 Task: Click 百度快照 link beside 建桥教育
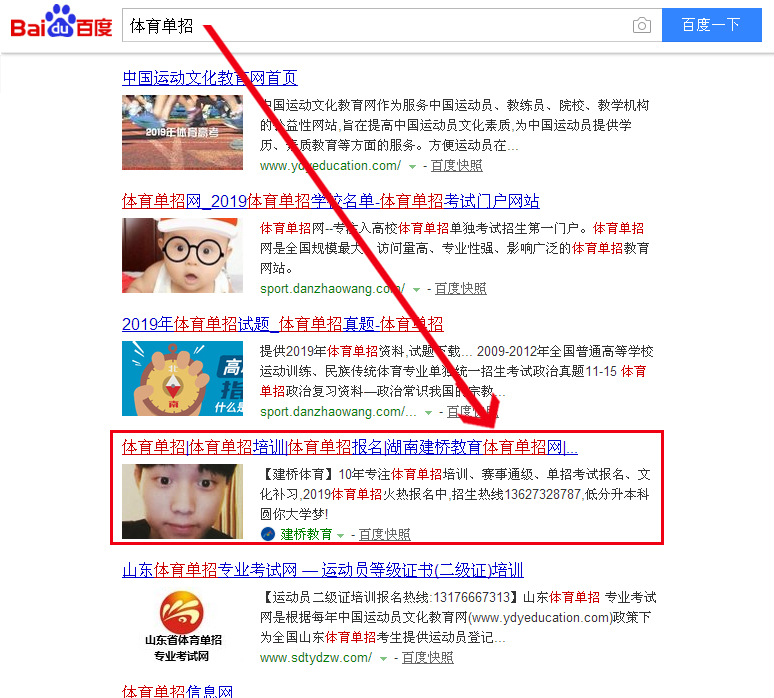[385, 535]
